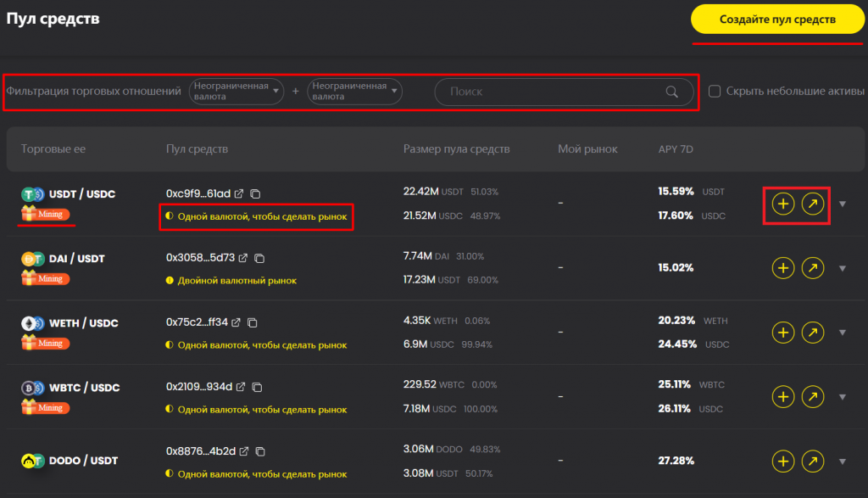Copy the 0x8876...4b2d pool address
Screen dimensions: 868x498
pyautogui.click(x=261, y=451)
